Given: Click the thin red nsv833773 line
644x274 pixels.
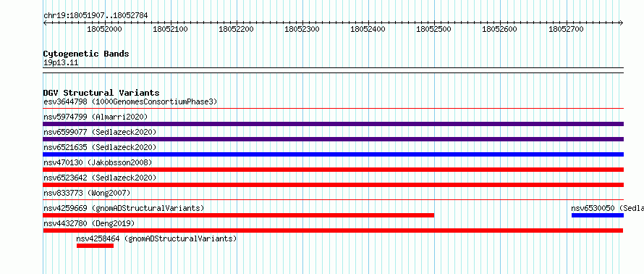Looking at the screenshot, I should (334, 200).
